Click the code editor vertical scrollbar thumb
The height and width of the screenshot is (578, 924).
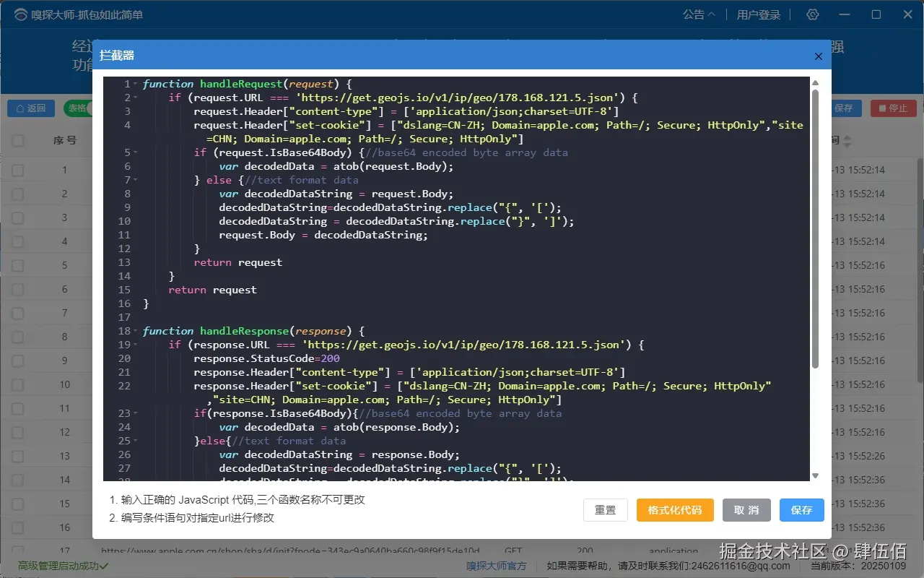point(816,228)
